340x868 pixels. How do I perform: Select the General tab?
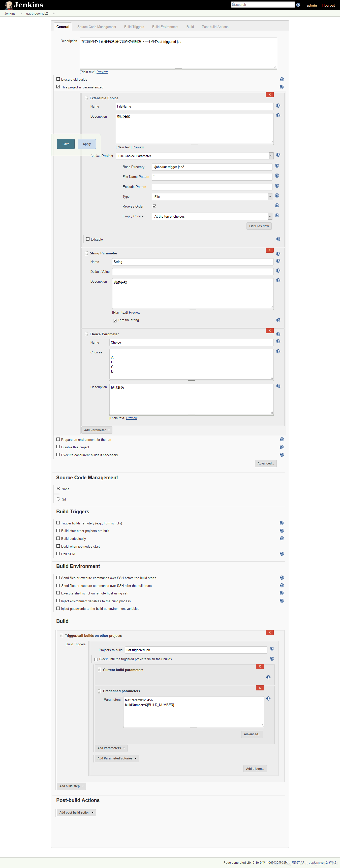click(63, 27)
